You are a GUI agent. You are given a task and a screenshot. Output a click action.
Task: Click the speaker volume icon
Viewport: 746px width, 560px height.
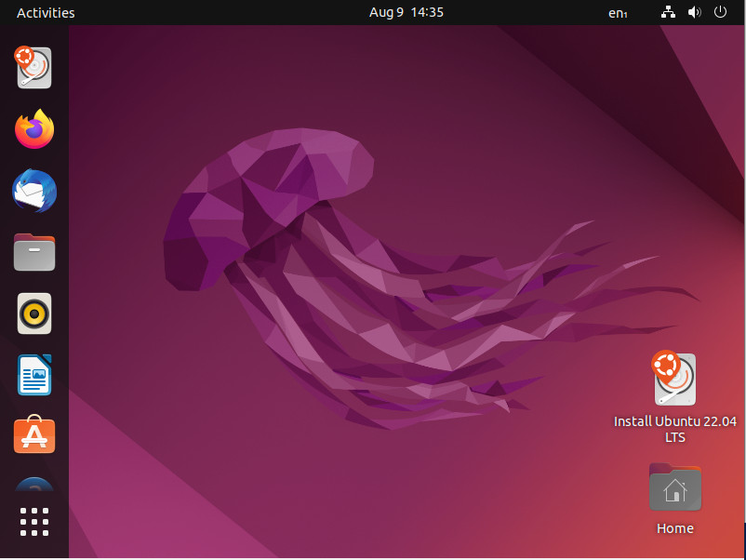coord(694,12)
